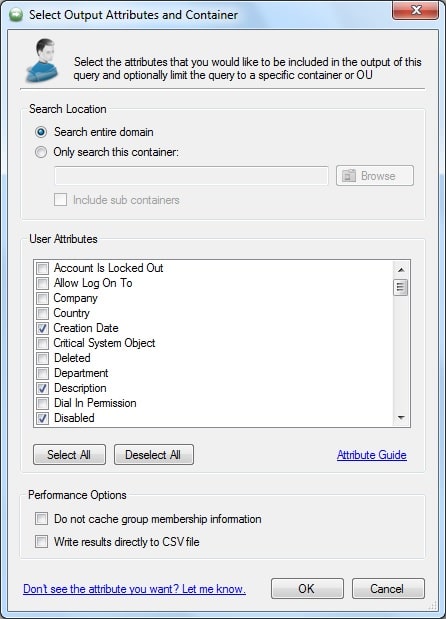Click the attribute list scroll up arrow
446x619 pixels.
[401, 270]
